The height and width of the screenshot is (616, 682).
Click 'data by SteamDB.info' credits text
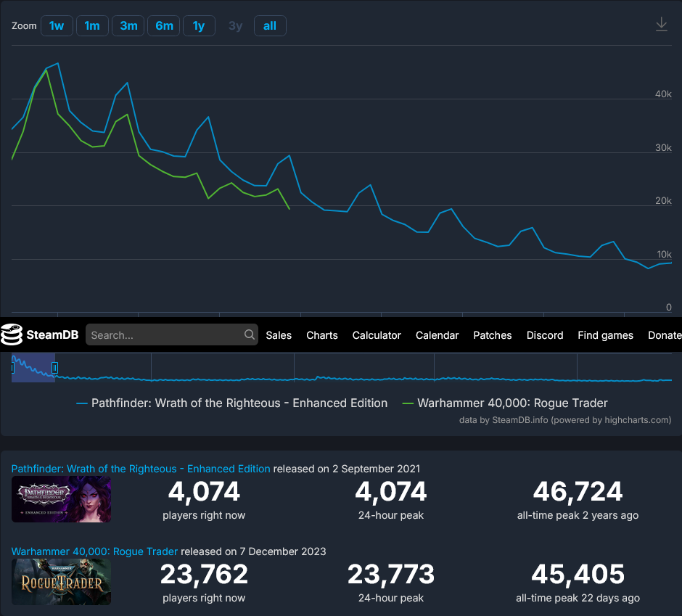(x=565, y=420)
